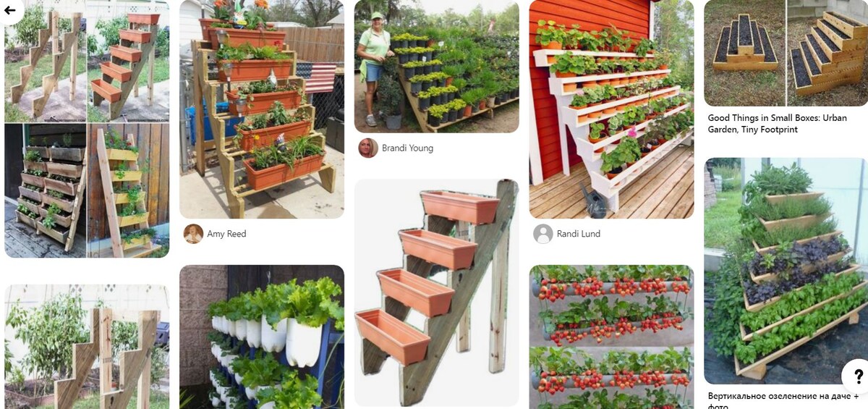
Task: View pin with American flag and orange planters
Action: [x=262, y=109]
